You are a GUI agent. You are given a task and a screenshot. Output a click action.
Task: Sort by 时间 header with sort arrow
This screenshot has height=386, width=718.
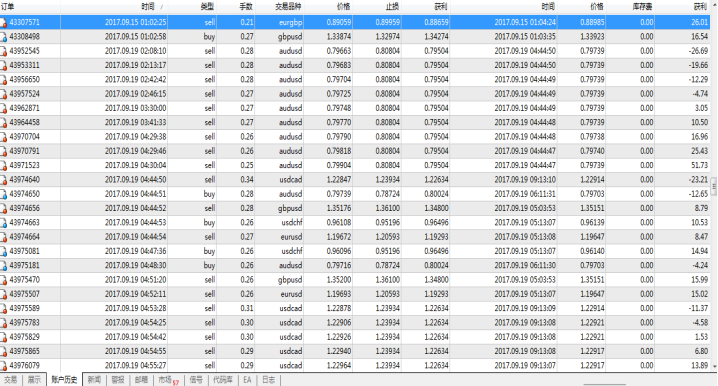[x=152, y=7]
